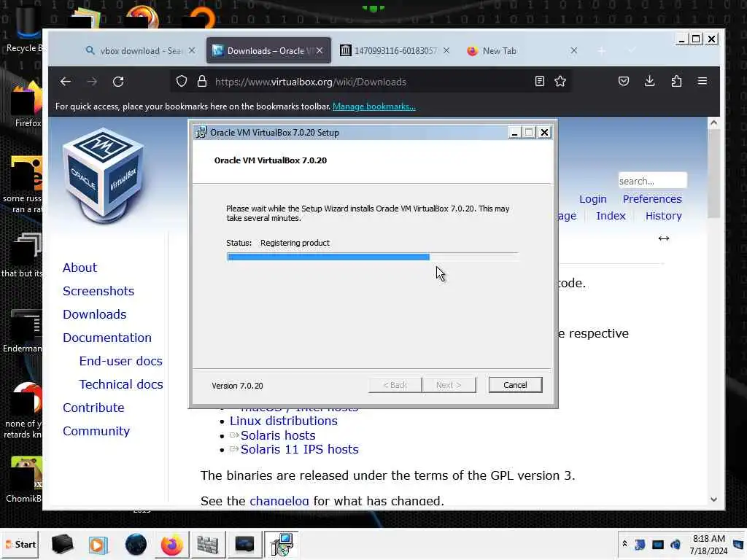Viewport: 747px width, 560px height.
Task: Click the Firefox taskbar icon
Action: pos(171,544)
